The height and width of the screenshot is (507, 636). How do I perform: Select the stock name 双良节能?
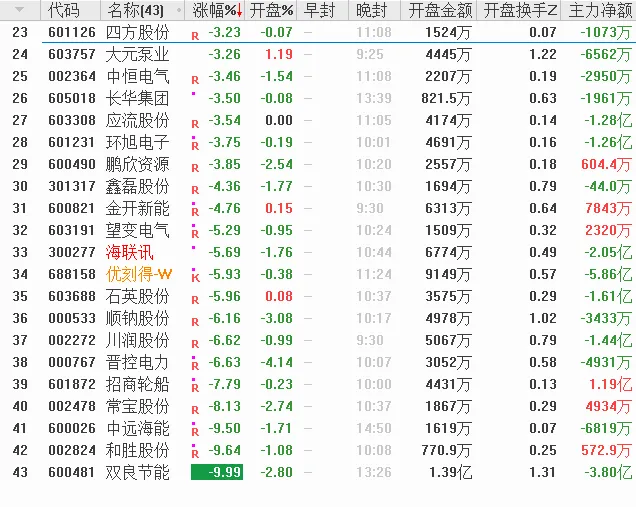click(137, 472)
